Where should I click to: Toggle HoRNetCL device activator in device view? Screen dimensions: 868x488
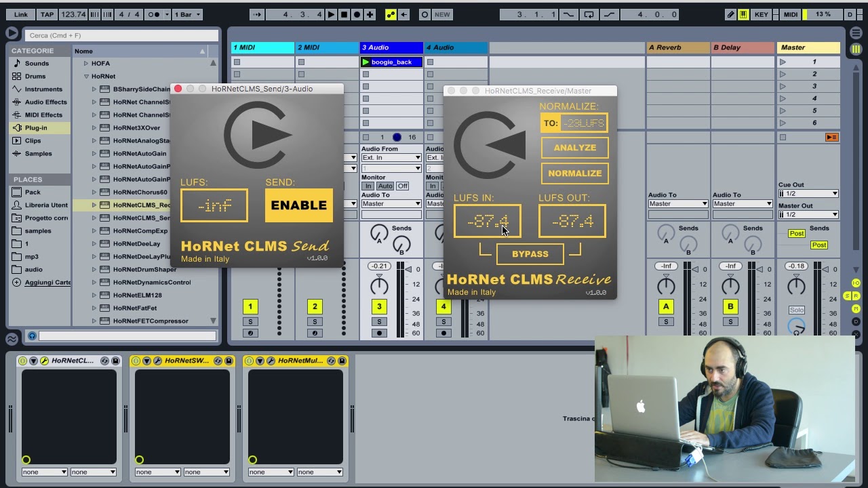tap(22, 361)
